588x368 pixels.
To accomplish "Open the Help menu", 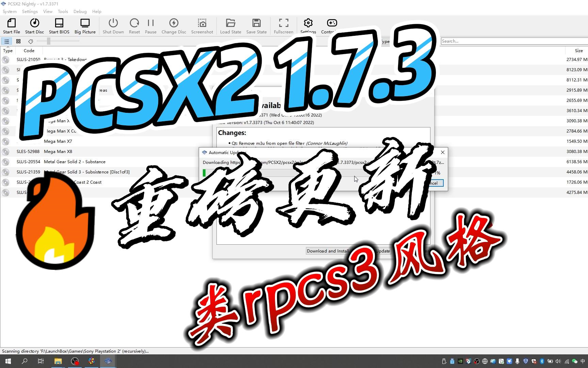I will coord(97,11).
